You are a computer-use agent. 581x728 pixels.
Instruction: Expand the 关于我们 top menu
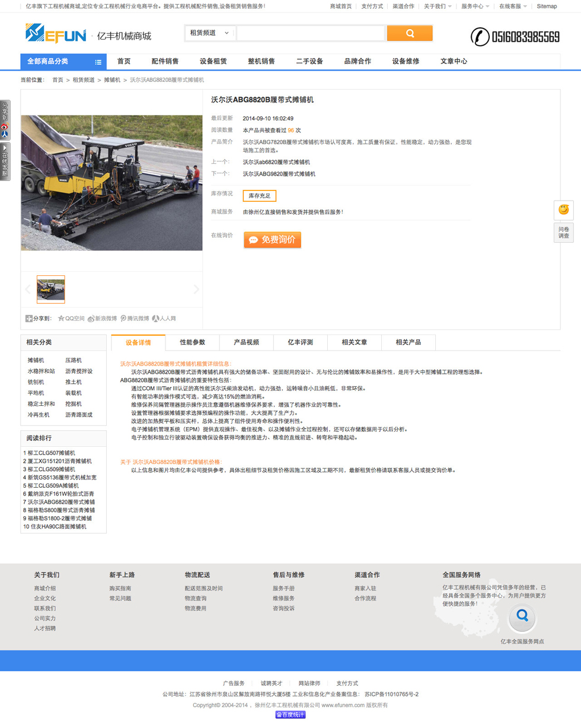point(438,6)
